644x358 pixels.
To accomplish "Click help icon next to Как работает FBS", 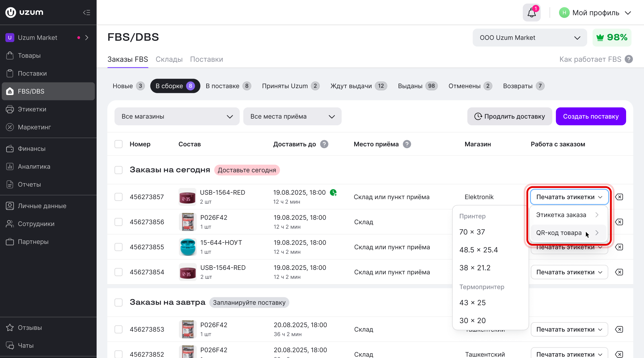I will coord(629,59).
